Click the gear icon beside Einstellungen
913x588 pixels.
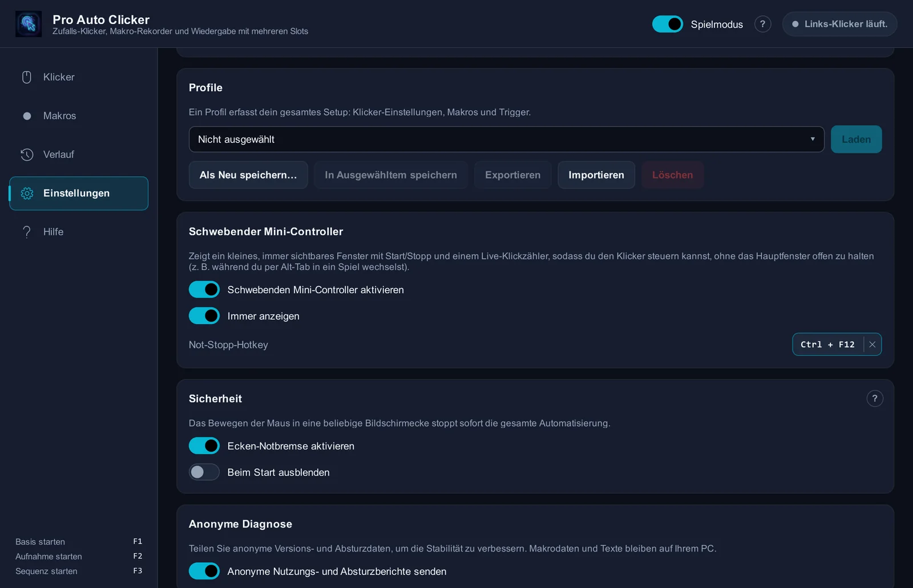pyautogui.click(x=27, y=193)
